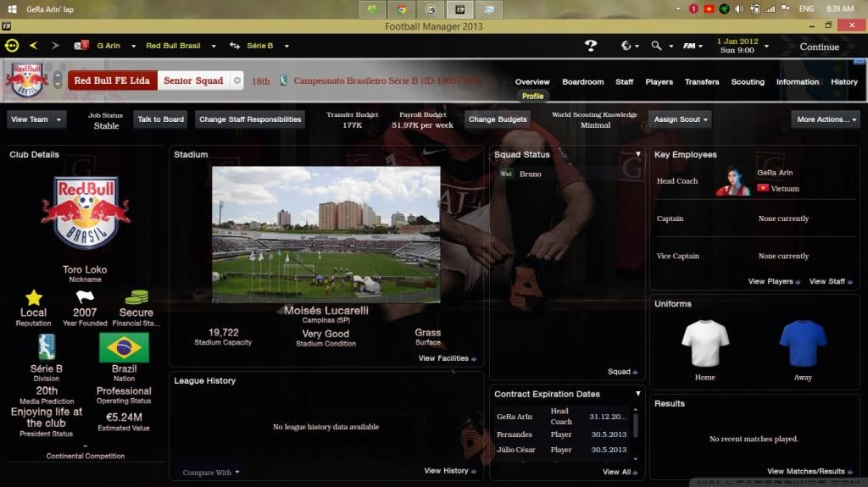Expand the G Arin manager dropdown

[x=133, y=46]
